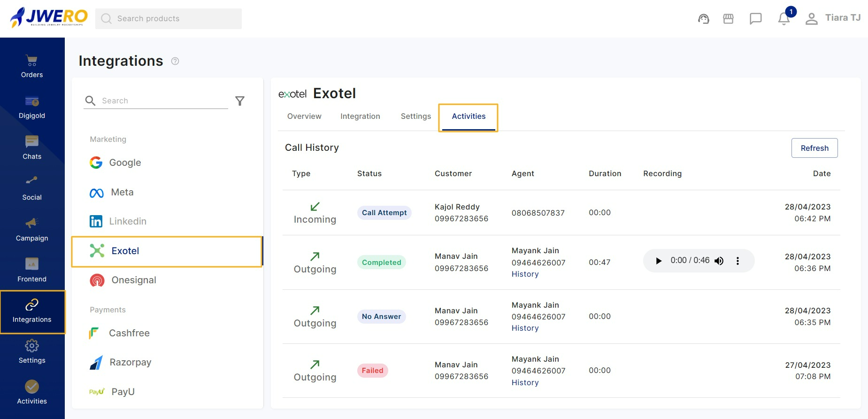Click the support headset icon
The height and width of the screenshot is (419, 868).
click(x=703, y=19)
